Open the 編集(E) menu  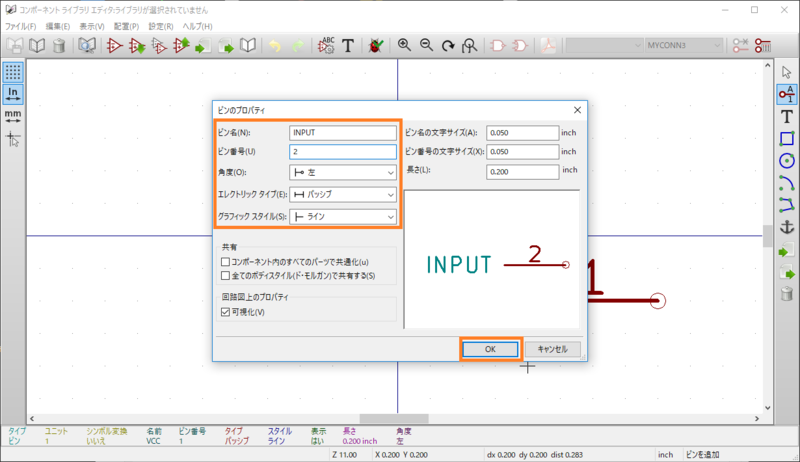coord(58,26)
